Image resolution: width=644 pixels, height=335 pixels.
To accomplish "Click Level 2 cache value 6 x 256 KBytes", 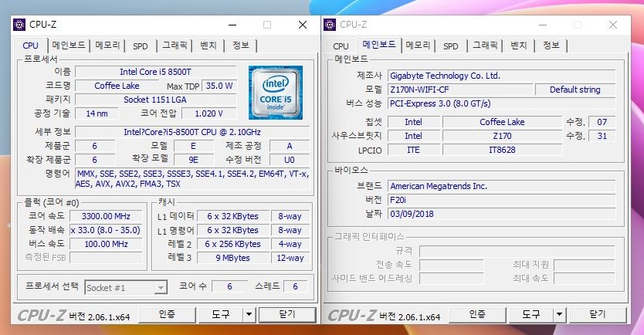I will (x=233, y=244).
